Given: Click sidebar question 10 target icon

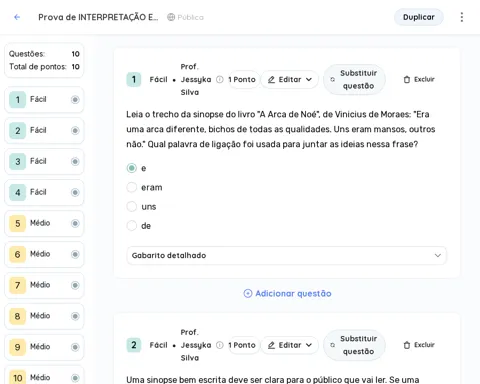Looking at the screenshot, I should 75,378.
